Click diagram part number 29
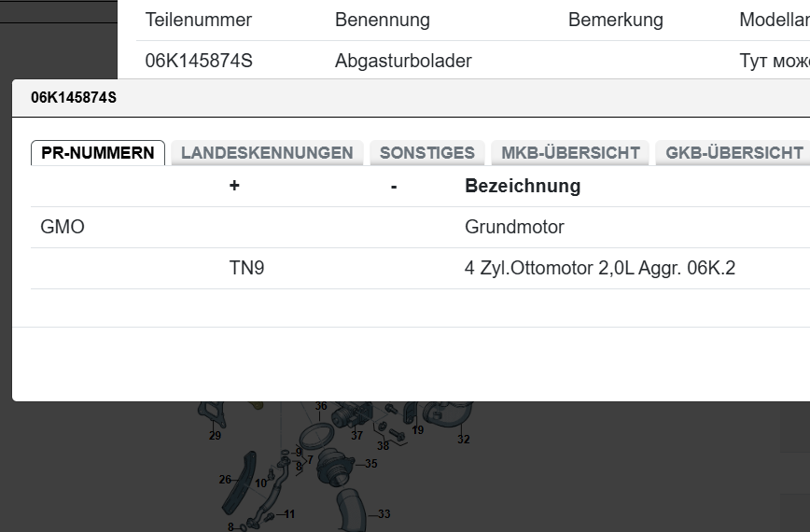Viewport: 810px width, 532px height. point(215,436)
